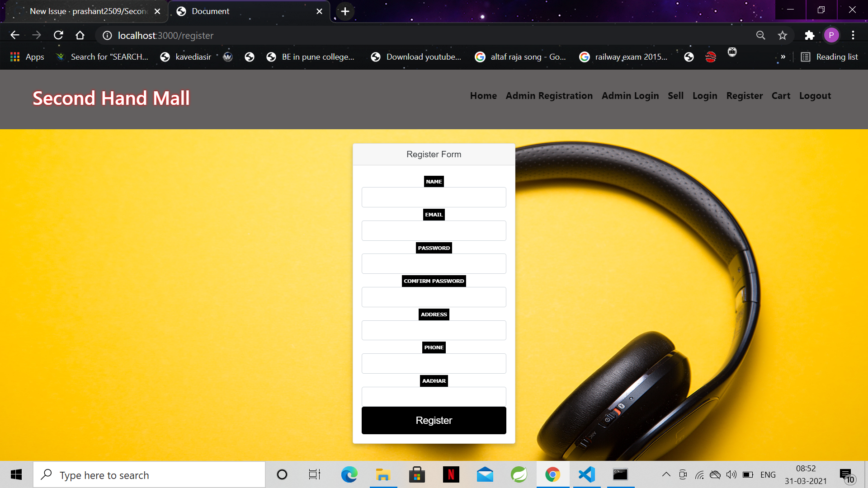This screenshot has width=868, height=488.
Task: Open Cortana circle icon in taskbar
Action: 282,474
